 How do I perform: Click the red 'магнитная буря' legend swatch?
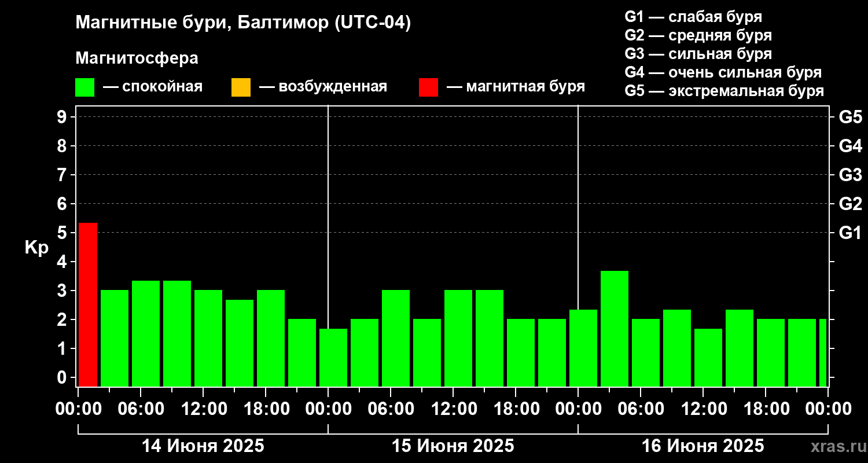428,87
